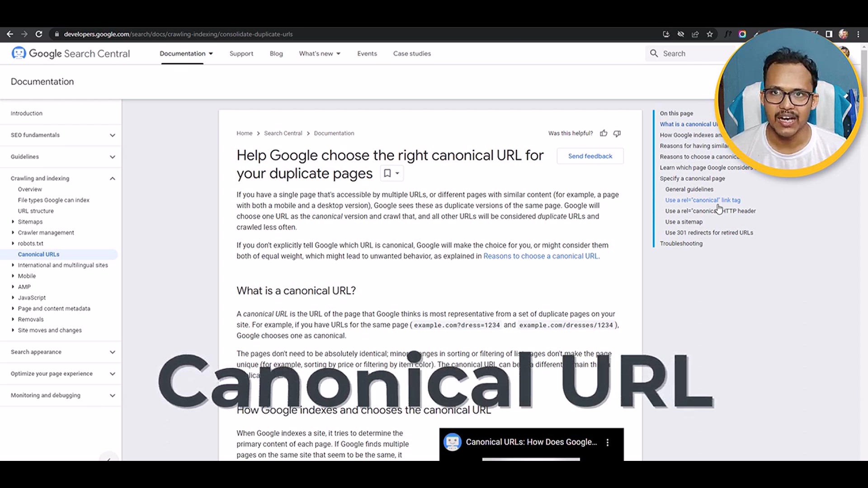Click the browser forward arrow

[24, 34]
